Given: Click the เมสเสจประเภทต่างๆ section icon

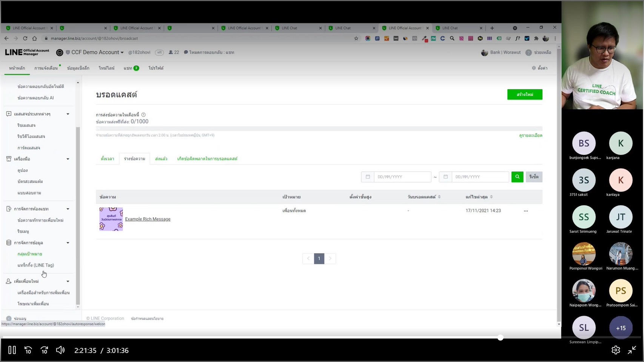Looking at the screenshot, I should (x=9, y=114).
